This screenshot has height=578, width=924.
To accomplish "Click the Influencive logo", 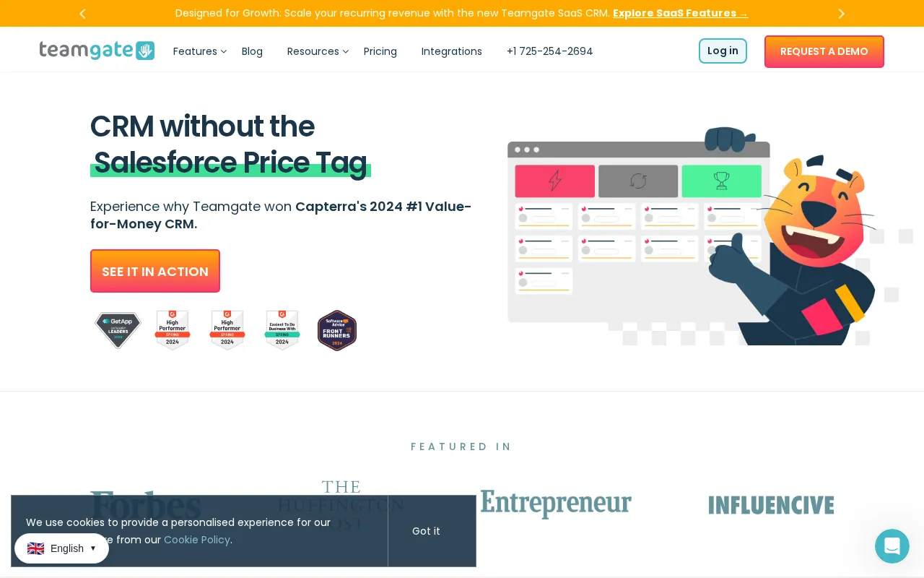I will [x=771, y=504].
